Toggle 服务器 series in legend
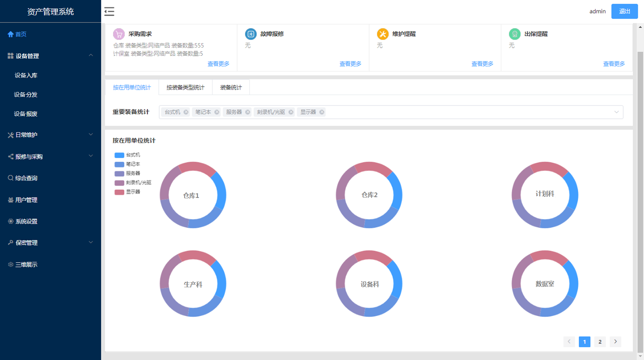This screenshot has width=644, height=360. (x=127, y=174)
